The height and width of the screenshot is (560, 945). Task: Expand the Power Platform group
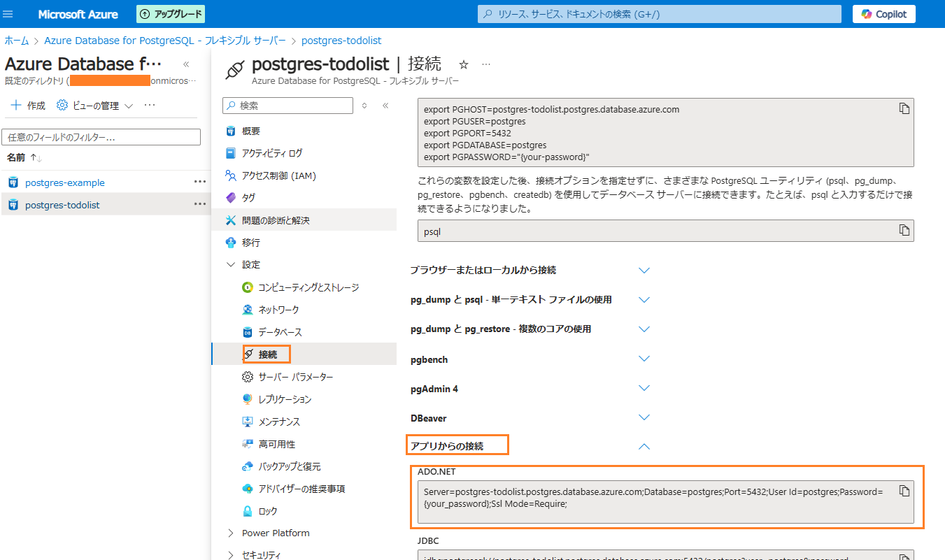coord(231,533)
